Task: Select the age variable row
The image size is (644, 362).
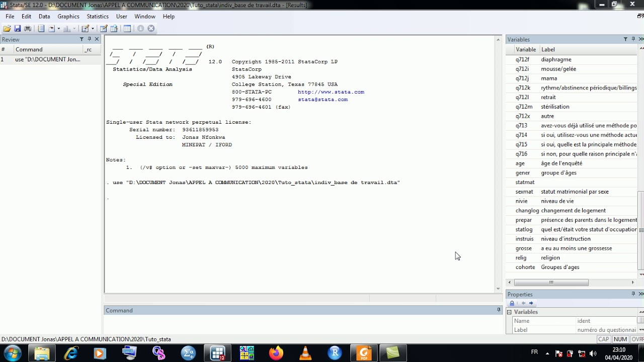Action: tap(572, 163)
